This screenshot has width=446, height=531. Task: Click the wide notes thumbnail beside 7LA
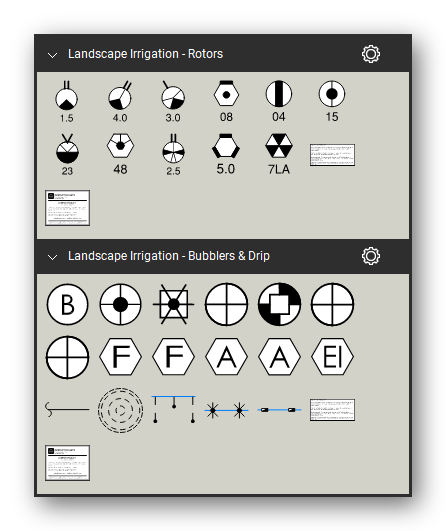coord(332,155)
